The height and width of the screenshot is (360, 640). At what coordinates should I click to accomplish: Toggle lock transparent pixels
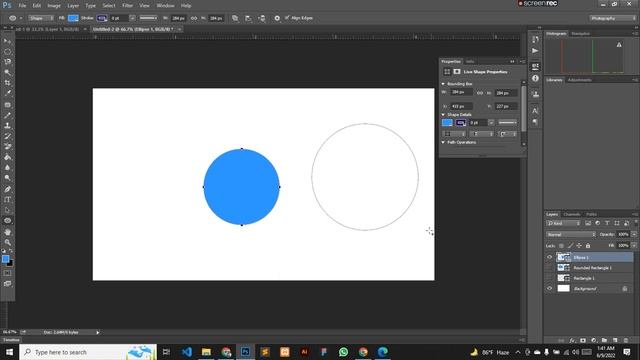pyautogui.click(x=561, y=246)
